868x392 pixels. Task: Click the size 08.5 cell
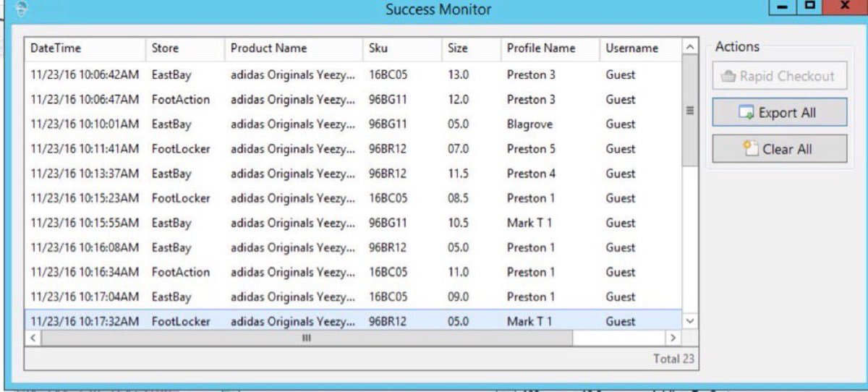459,198
